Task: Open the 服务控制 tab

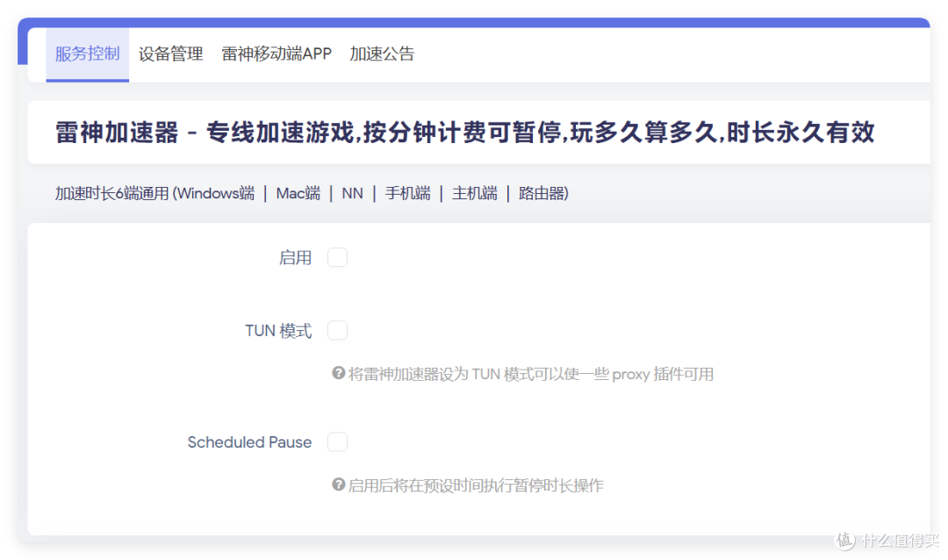Action: coord(87,54)
